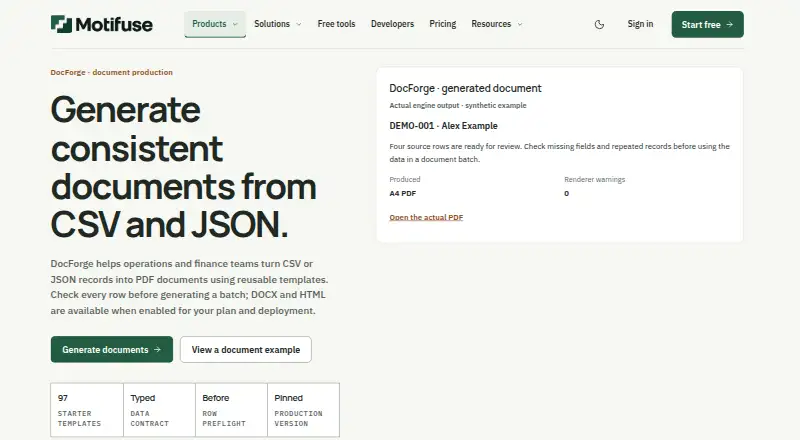Click the DEMO-001 · Alex Example heading
The width and height of the screenshot is (800, 440).
tap(443, 126)
